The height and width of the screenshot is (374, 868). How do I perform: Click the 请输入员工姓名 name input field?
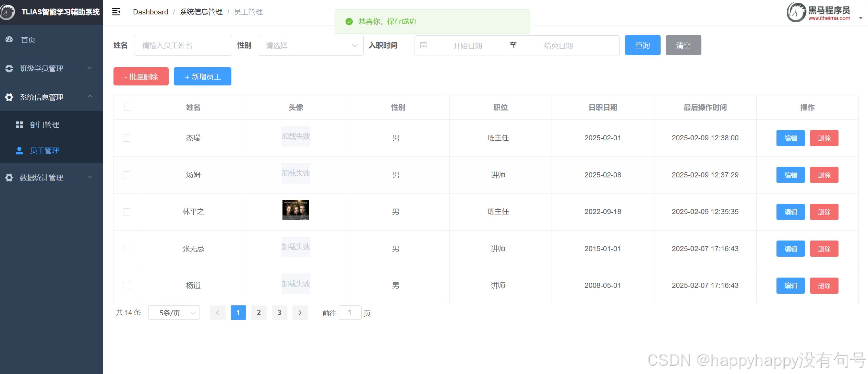click(183, 45)
